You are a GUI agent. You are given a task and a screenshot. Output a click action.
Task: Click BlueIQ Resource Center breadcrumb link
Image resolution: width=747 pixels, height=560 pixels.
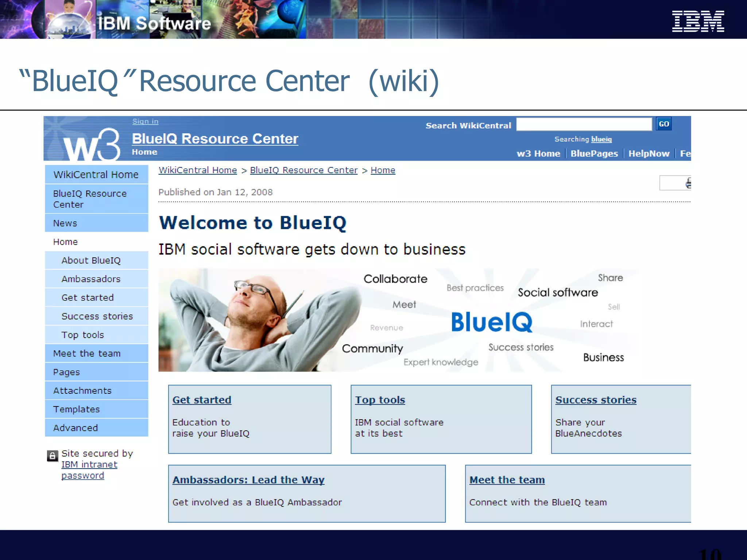tap(304, 170)
